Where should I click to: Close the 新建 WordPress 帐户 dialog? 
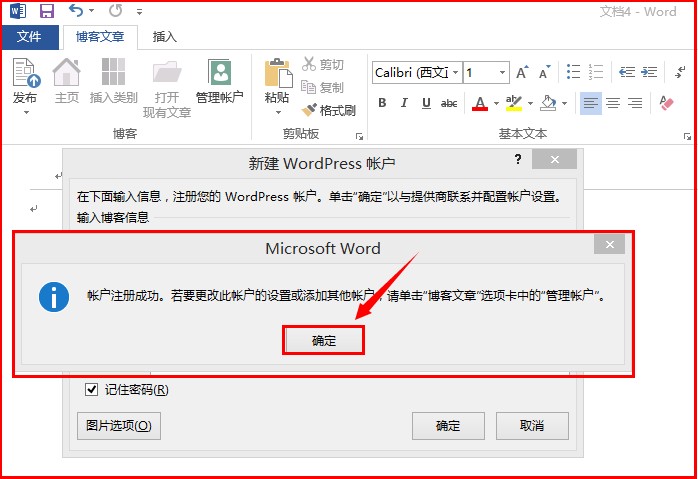pos(555,159)
